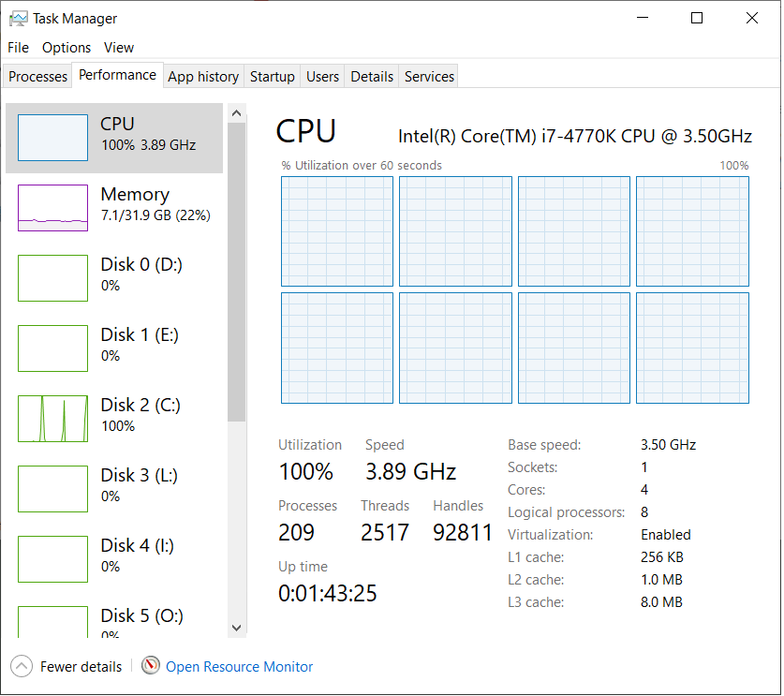784x696 pixels.
Task: Open the File menu
Action: coord(18,48)
